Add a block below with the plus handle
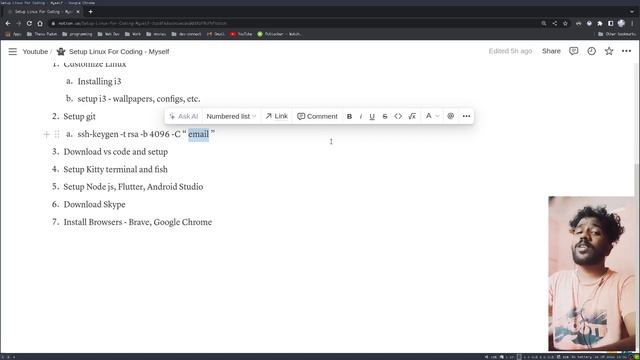640x360 pixels. click(x=47, y=134)
